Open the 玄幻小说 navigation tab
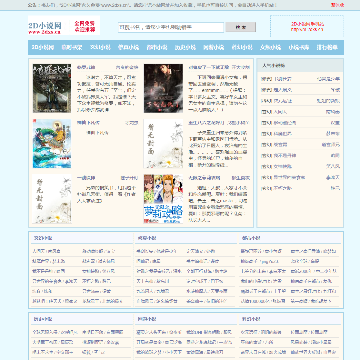Screen dimensions: 360x360 [x=100, y=47]
